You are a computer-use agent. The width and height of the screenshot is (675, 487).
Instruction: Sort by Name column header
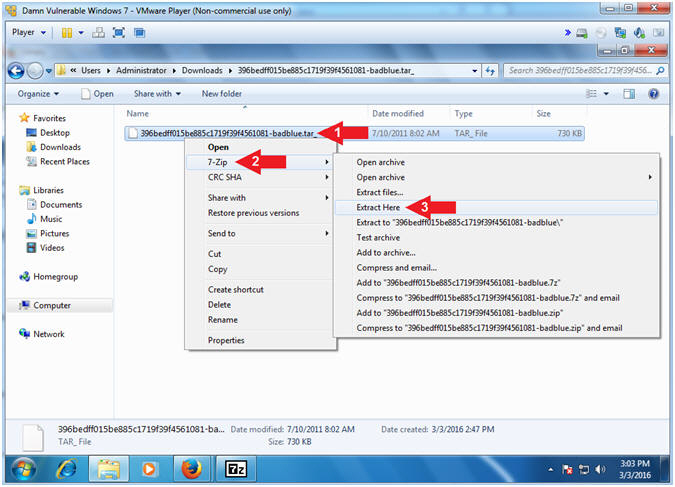point(138,114)
